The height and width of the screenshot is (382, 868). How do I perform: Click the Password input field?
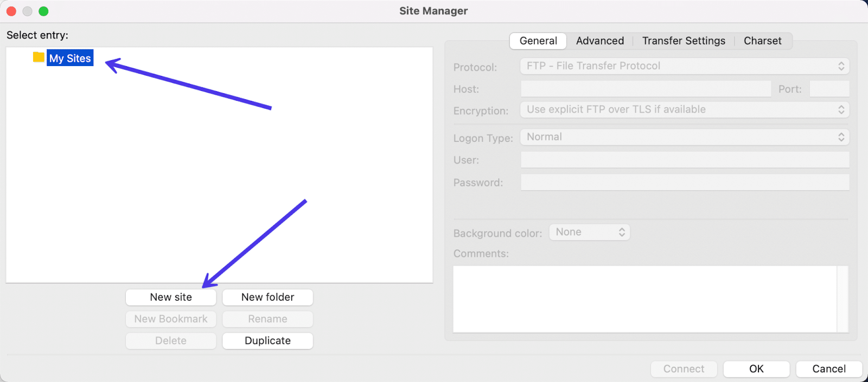click(x=685, y=182)
